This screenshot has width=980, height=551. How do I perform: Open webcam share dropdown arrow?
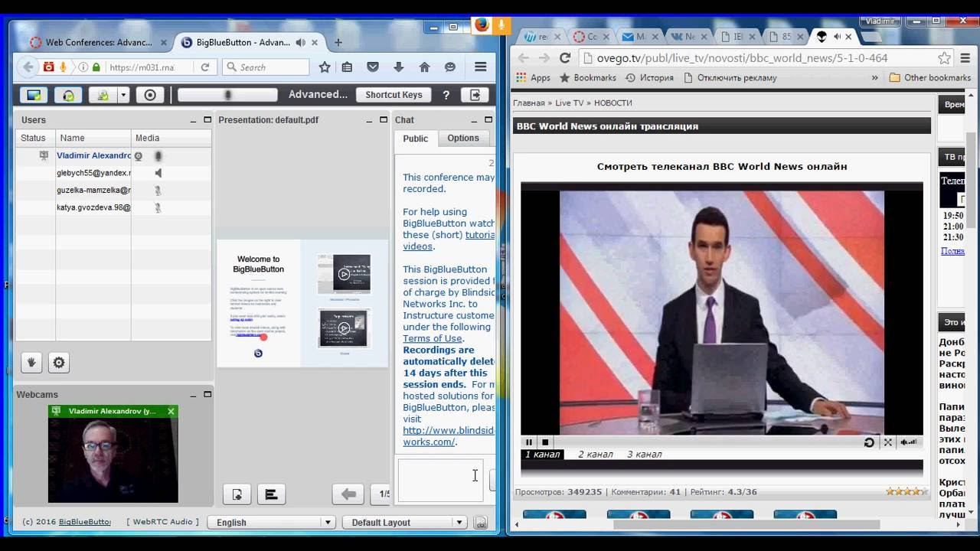coord(122,95)
